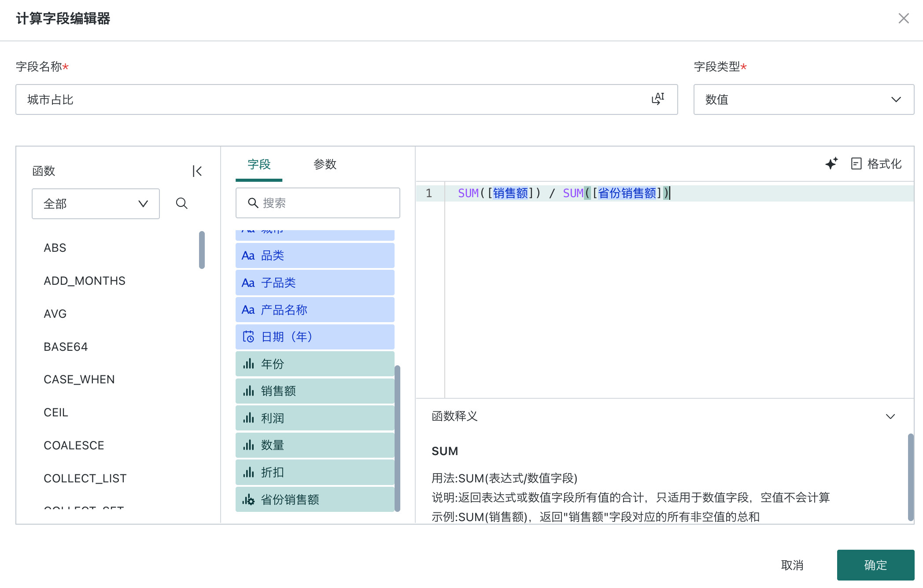
Task: Click the bar chart icon beside 利润
Action: pyautogui.click(x=248, y=418)
